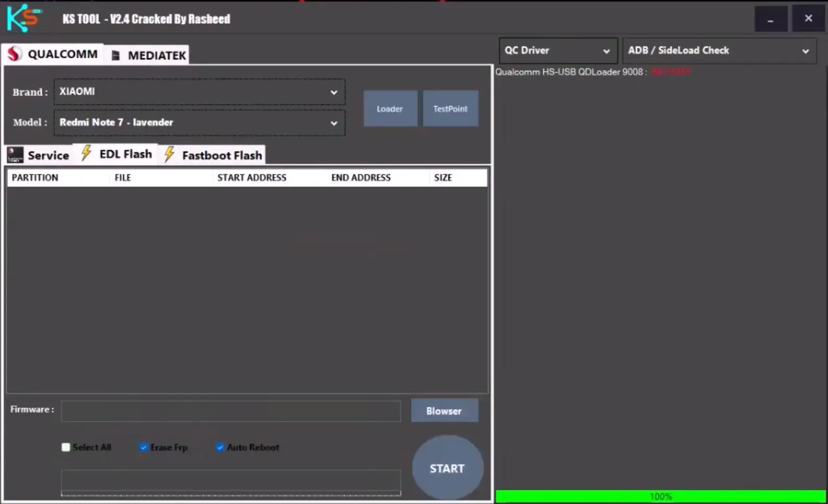828x504 pixels.
Task: Expand the QC Driver dropdown
Action: click(x=558, y=51)
